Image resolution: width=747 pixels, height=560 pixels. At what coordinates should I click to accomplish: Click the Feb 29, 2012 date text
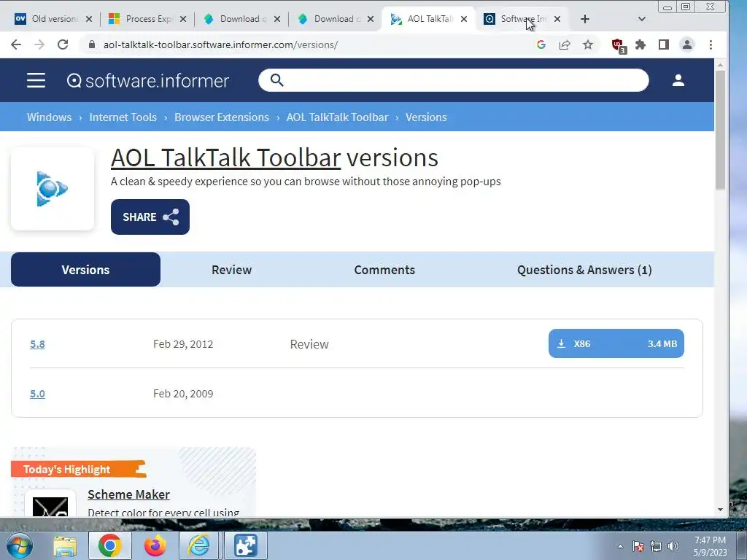pos(183,344)
